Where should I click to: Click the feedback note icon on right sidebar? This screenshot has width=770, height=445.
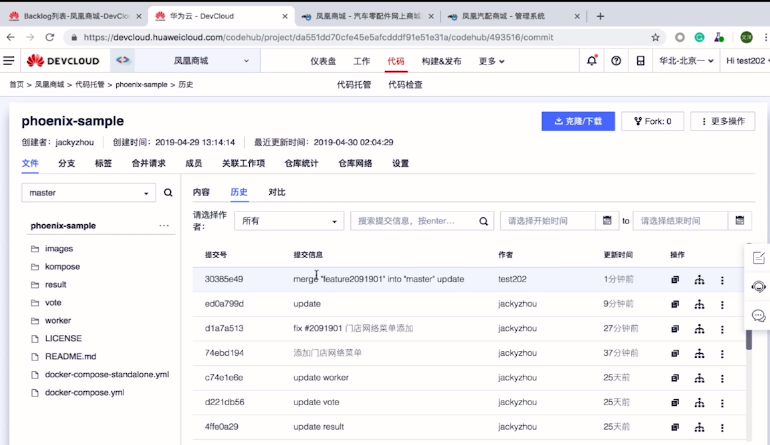click(759, 257)
